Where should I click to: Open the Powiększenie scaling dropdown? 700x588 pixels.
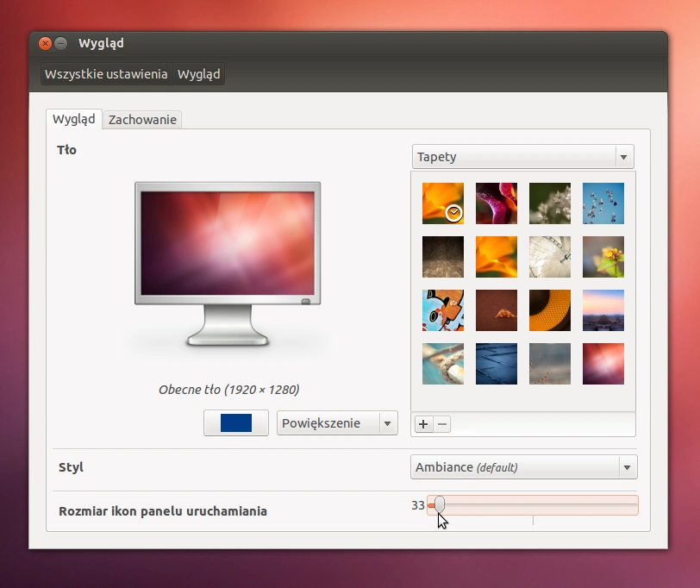[x=337, y=422]
